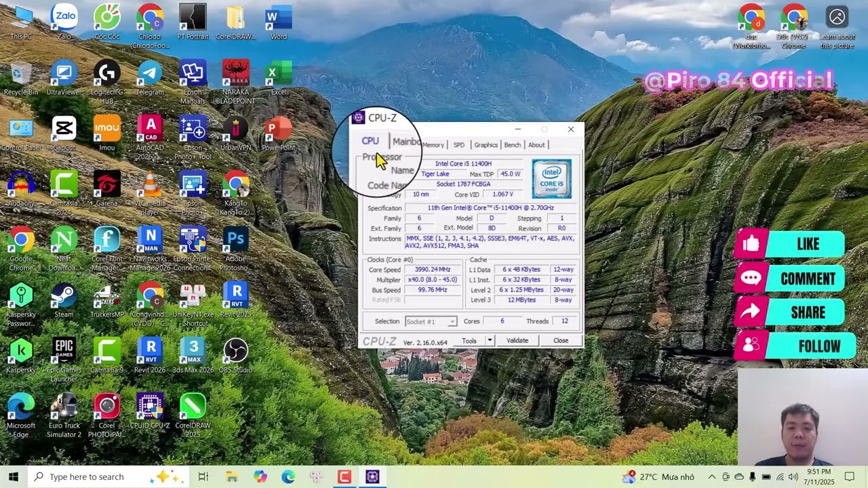Open the Zalo desktop icon
Viewport: 868px width, 488px height.
[64, 22]
